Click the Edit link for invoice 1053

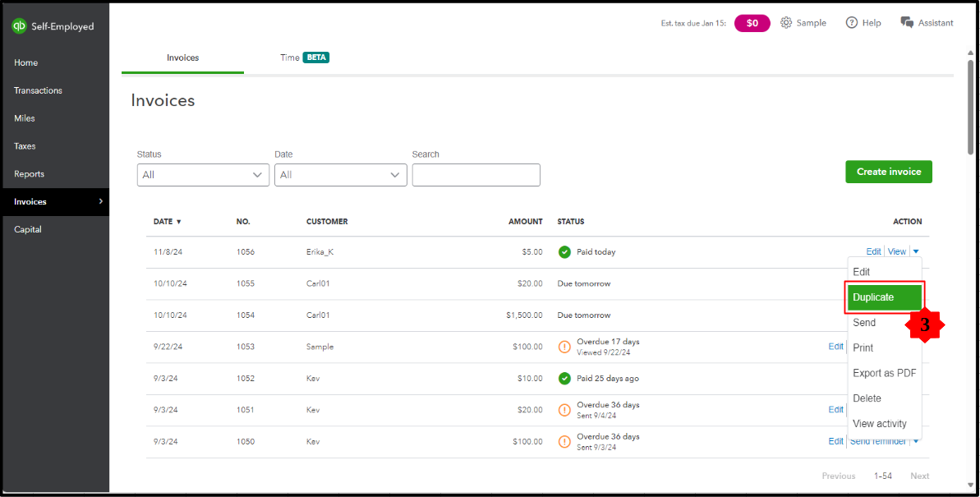(835, 347)
